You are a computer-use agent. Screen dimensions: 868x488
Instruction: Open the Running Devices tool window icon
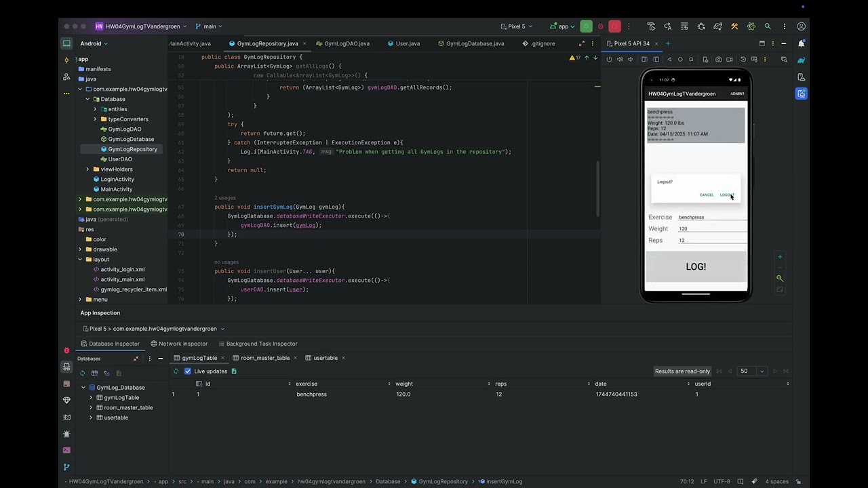[801, 94]
